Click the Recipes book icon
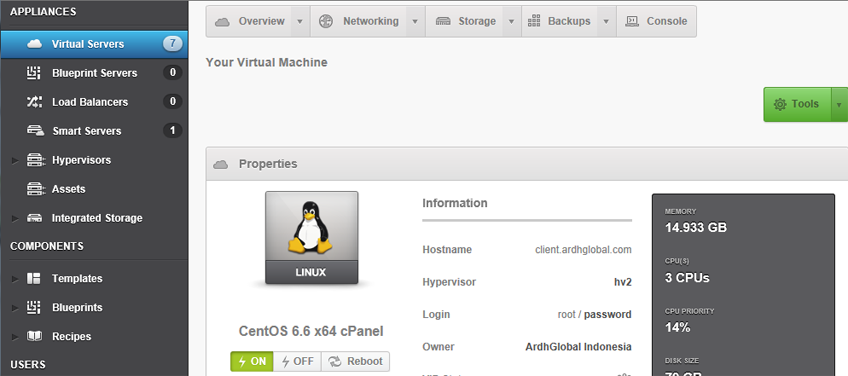Image resolution: width=848 pixels, height=376 pixels. click(34, 336)
